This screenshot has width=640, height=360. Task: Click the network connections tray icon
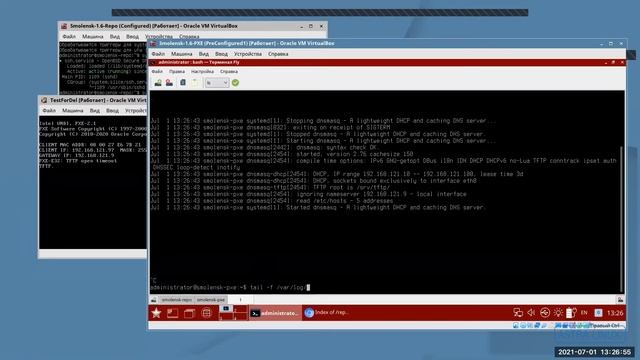[x=518, y=313]
